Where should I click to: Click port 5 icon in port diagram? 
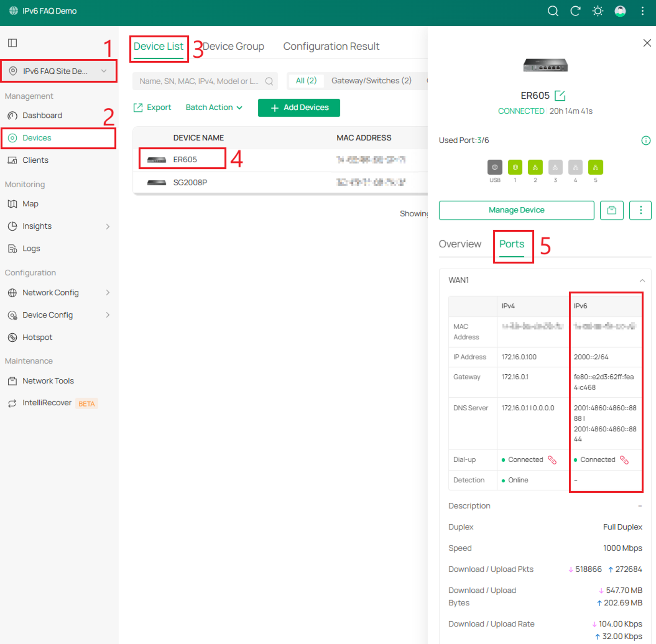(595, 167)
